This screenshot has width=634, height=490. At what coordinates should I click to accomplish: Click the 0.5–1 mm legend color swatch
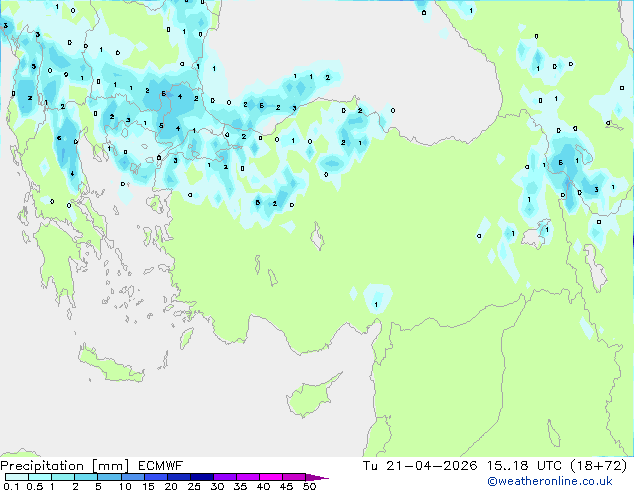tap(40, 477)
